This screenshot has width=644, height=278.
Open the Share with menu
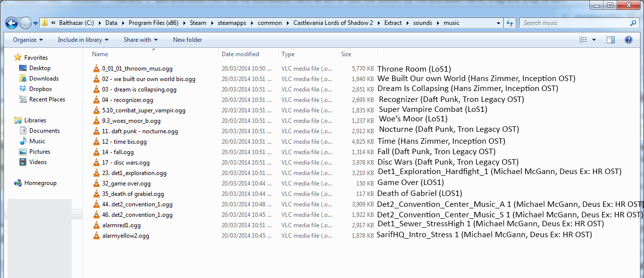(141, 40)
